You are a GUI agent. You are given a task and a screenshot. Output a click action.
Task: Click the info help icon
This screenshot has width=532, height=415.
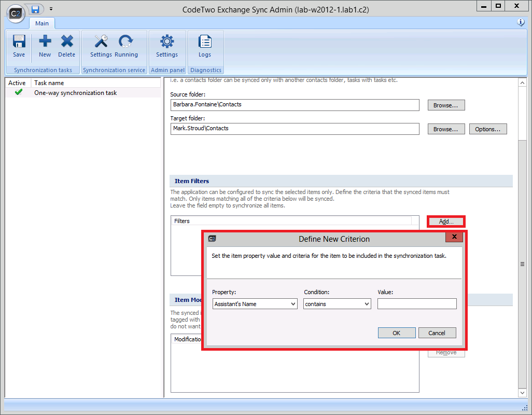pyautogui.click(x=521, y=22)
